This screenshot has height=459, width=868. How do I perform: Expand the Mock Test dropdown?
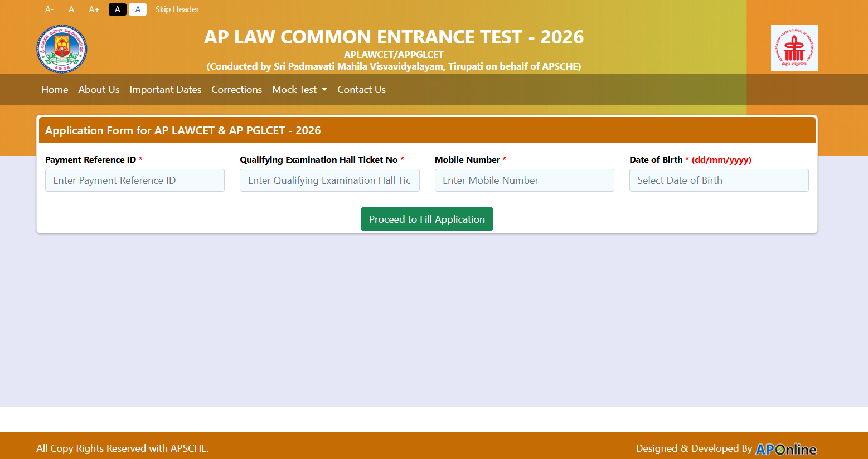(299, 90)
